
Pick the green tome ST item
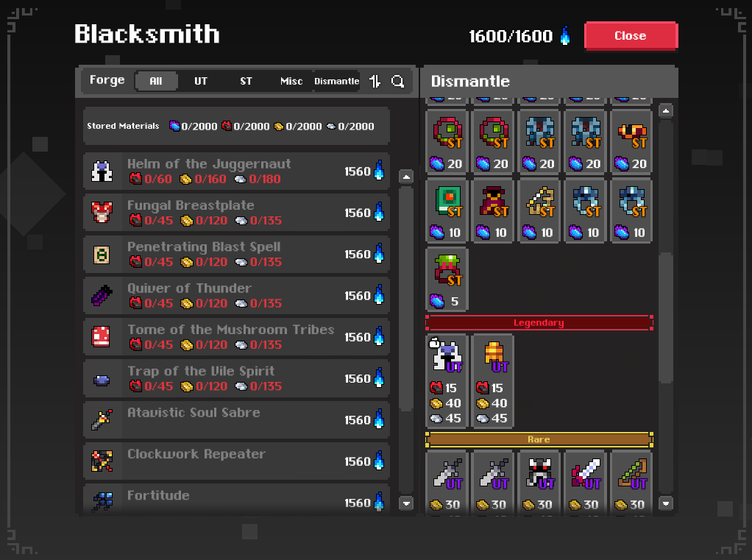tap(446, 210)
